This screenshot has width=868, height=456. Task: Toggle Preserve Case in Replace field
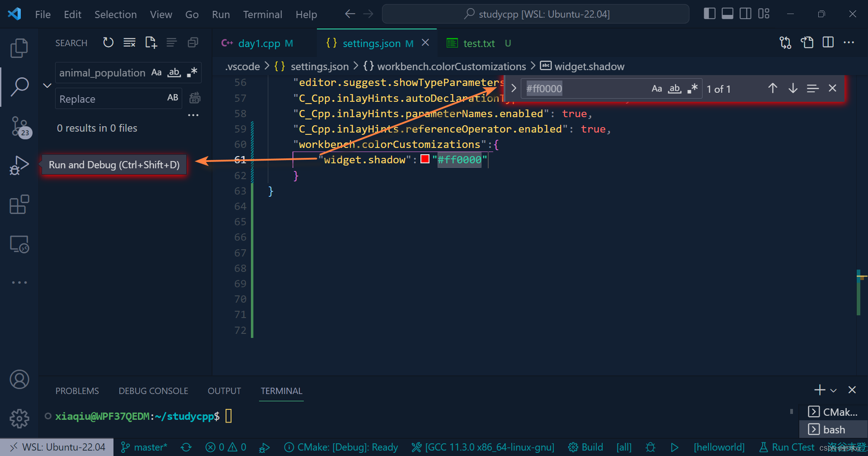pyautogui.click(x=173, y=98)
